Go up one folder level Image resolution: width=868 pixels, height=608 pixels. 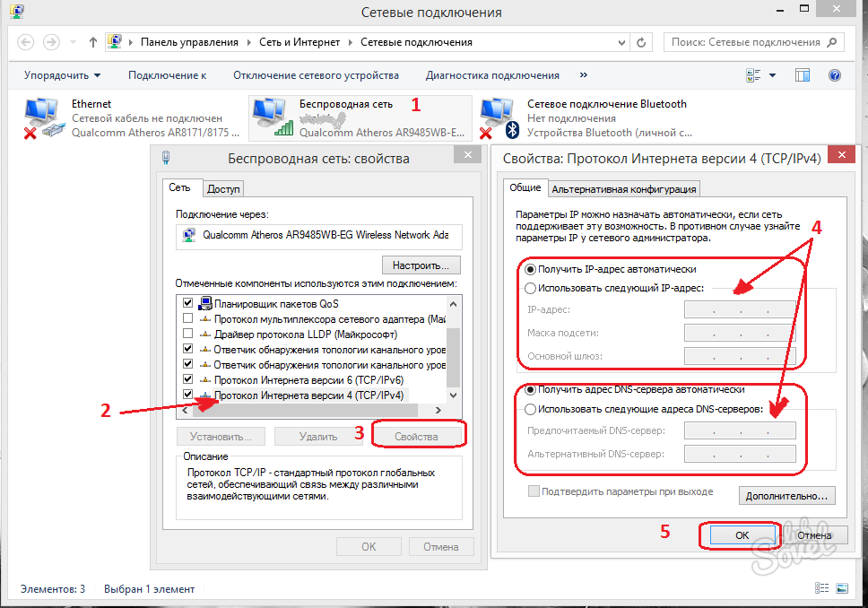[93, 42]
